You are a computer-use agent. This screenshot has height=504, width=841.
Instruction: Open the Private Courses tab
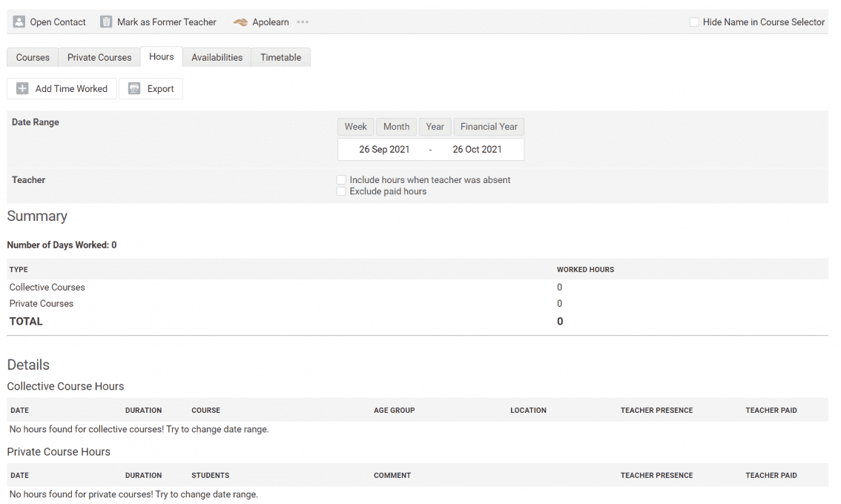[99, 58]
